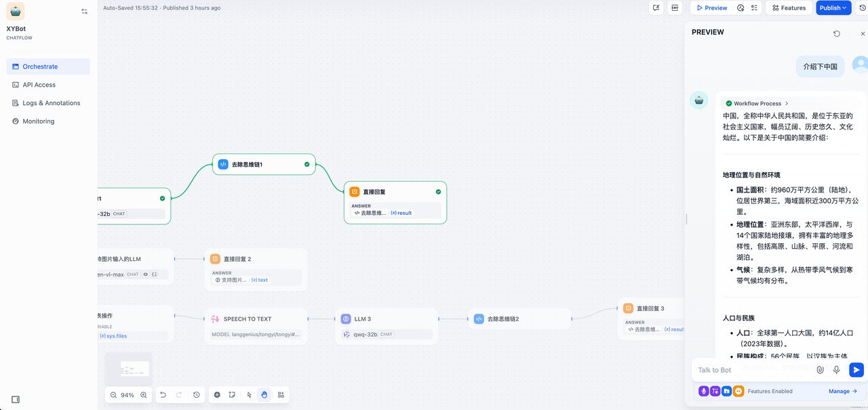The height and width of the screenshot is (410, 868).
Task: Open the ENV environment variables panel
Action: pos(675,8)
